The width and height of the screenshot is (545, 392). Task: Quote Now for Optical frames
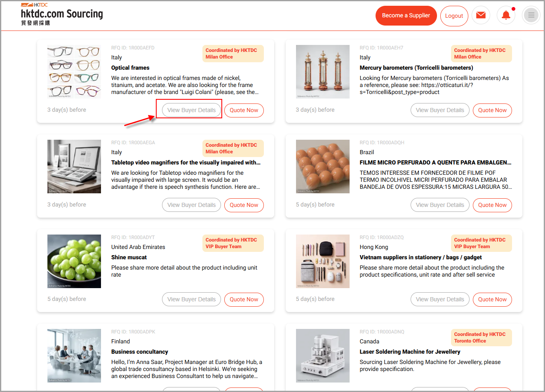244,110
